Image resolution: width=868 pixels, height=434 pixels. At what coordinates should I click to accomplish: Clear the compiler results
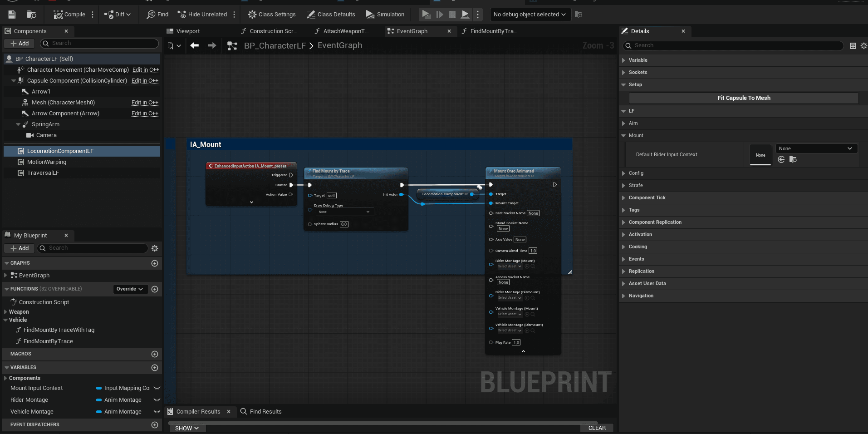597,428
